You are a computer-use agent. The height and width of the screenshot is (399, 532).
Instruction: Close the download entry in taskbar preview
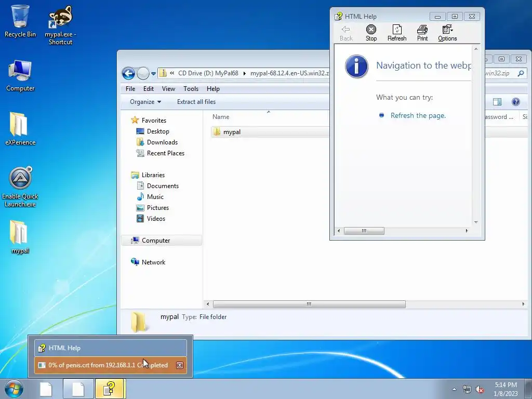tap(180, 365)
